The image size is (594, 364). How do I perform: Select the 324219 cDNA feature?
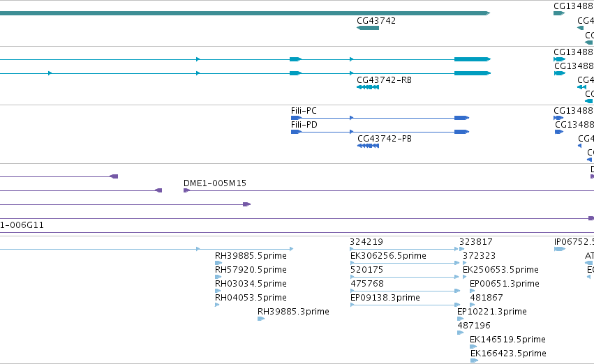405,249
